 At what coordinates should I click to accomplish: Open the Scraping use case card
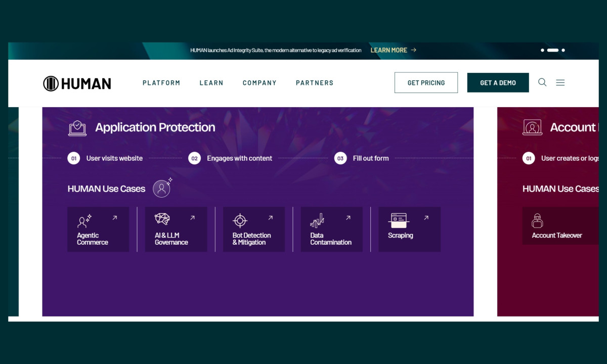[409, 229]
